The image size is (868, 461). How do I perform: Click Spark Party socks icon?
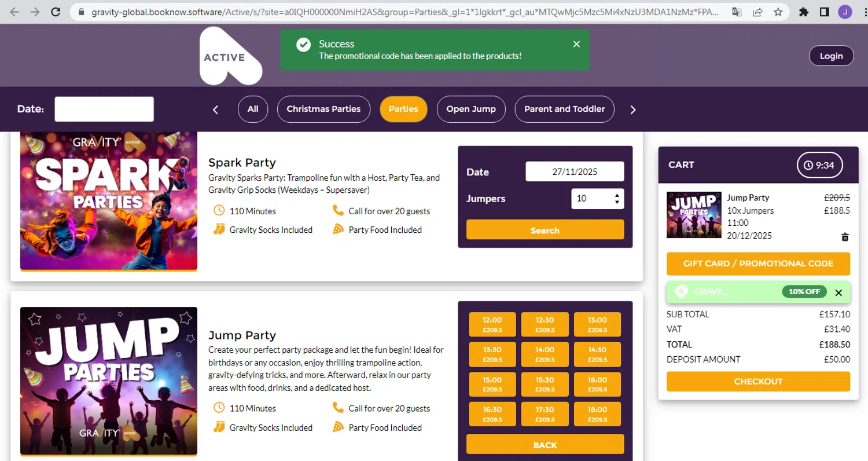point(219,229)
